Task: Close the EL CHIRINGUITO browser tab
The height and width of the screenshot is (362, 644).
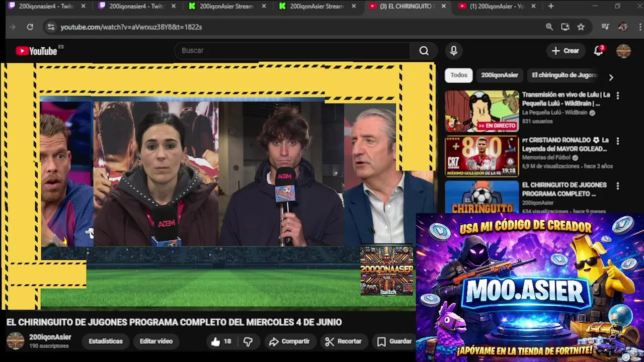Action: (x=443, y=7)
